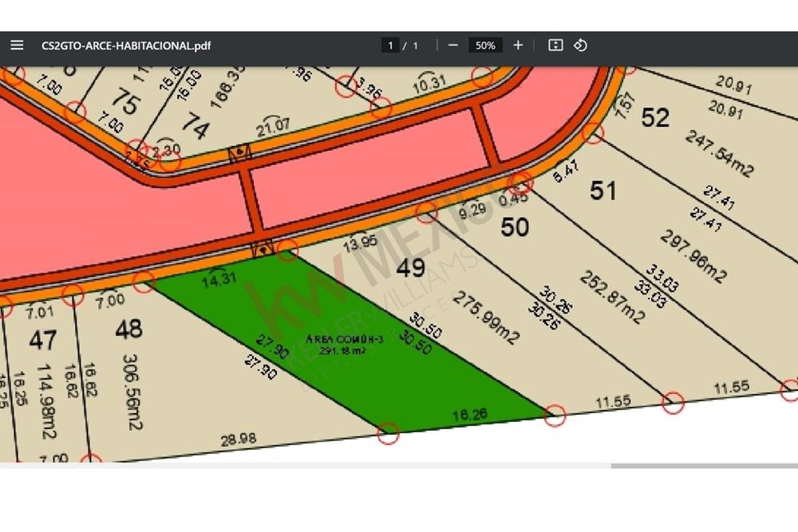798x532 pixels.
Task: Click the 297.96m2 area text
Action: point(693,256)
